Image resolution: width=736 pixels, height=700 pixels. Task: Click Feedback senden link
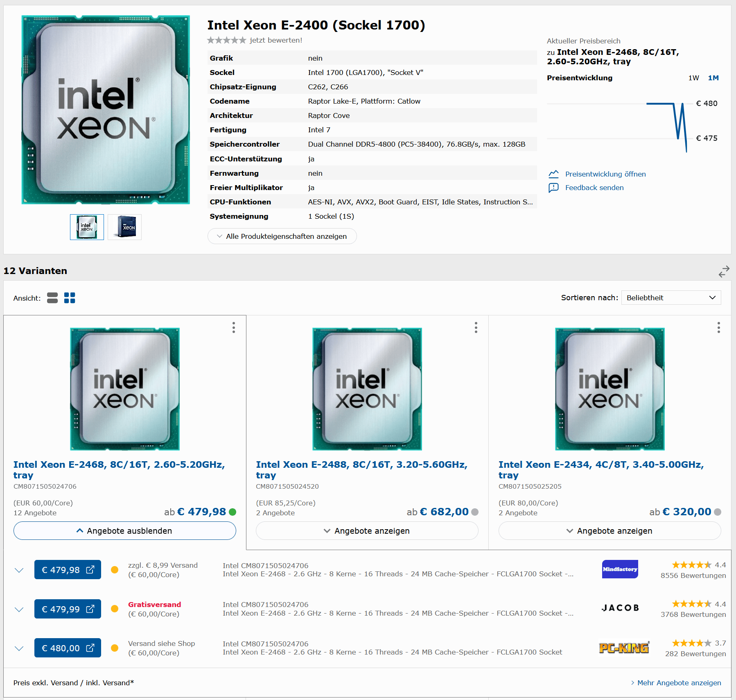594,188
